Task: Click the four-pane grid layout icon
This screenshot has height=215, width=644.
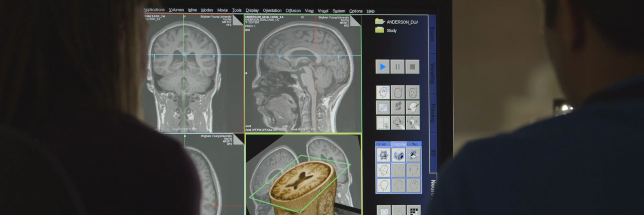Action: [x=383, y=123]
